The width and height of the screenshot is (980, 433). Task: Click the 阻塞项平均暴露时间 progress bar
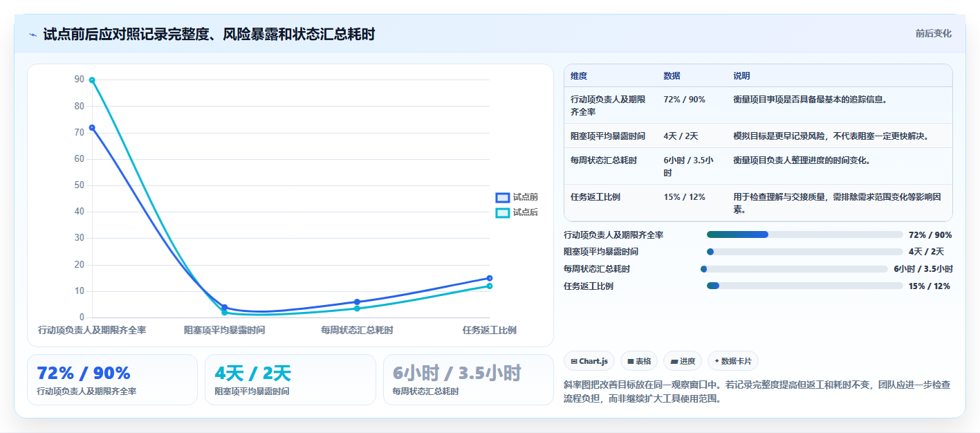click(805, 252)
